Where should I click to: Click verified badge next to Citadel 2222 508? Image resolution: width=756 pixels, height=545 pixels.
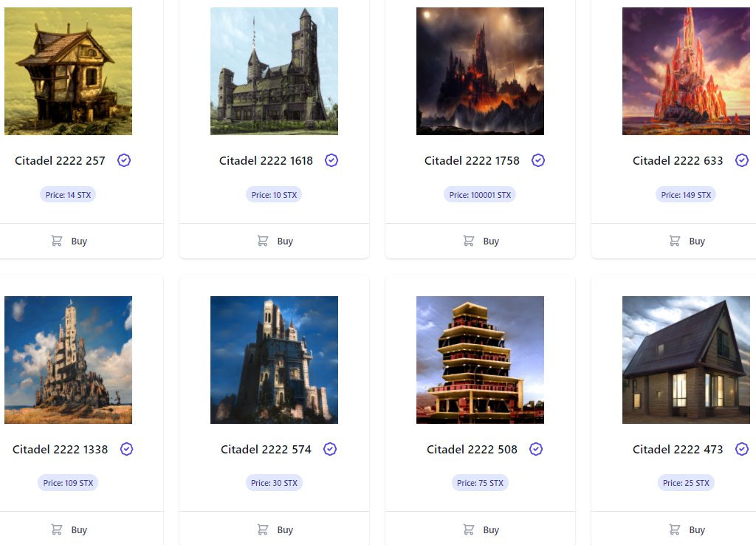click(x=536, y=449)
